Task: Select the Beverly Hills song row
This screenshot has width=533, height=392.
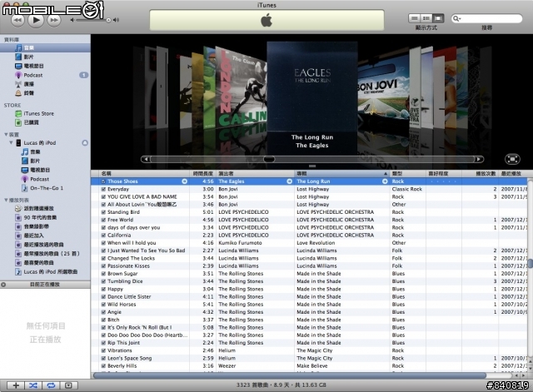Action: click(x=309, y=366)
